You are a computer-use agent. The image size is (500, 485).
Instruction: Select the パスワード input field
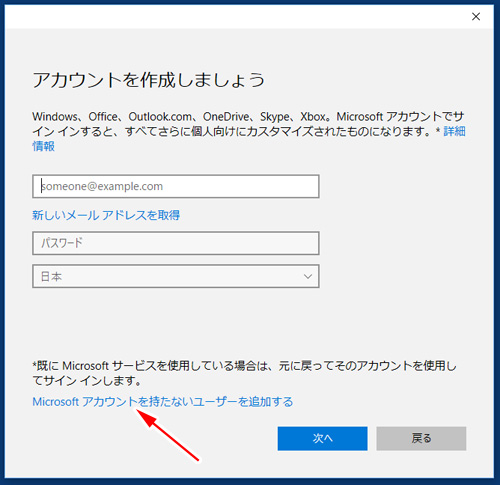click(x=176, y=243)
